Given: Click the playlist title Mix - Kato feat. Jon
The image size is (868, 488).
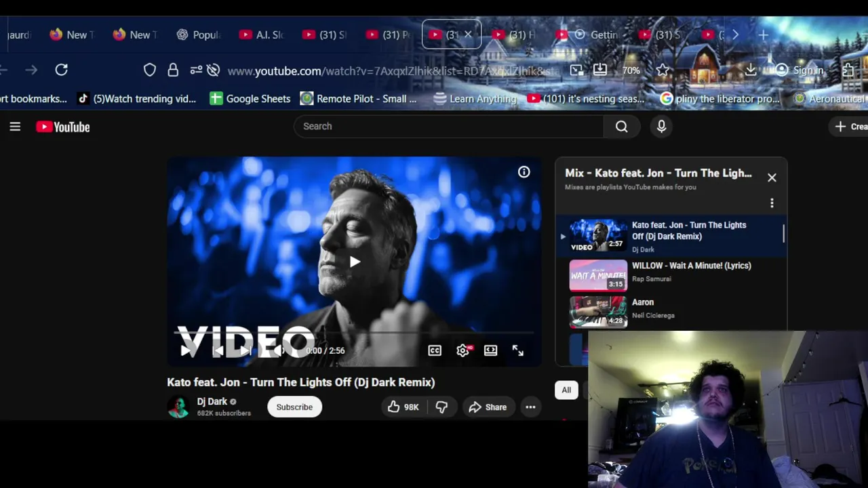Looking at the screenshot, I should coord(658,173).
